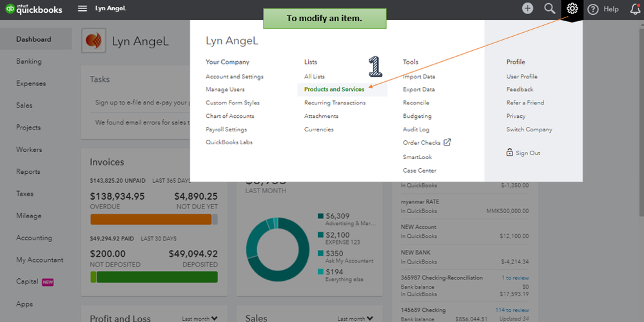
Task: Click the Lyn AngeL company logo thumbnail
Action: pos(93,41)
